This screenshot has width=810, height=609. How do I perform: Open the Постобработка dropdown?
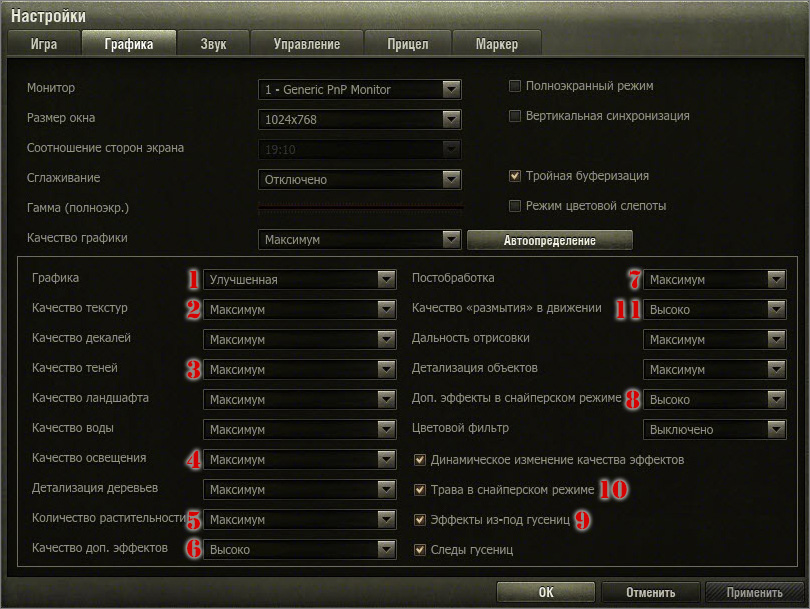(x=715, y=279)
